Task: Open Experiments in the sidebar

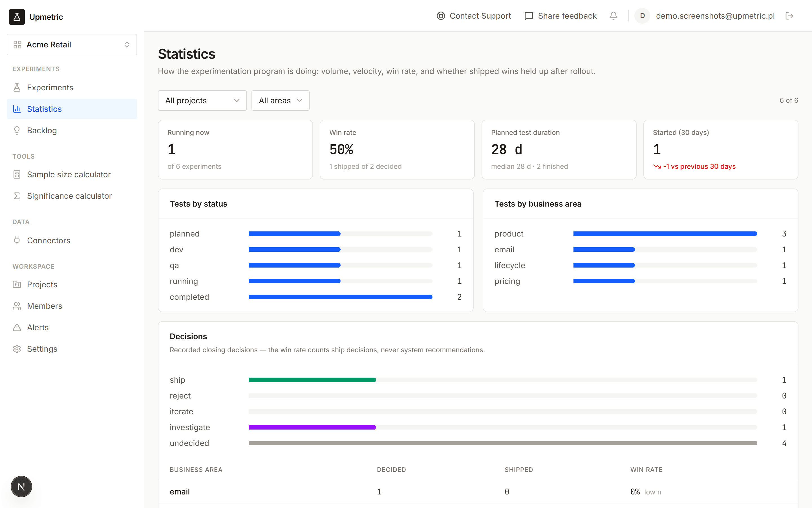Action: click(72, 87)
